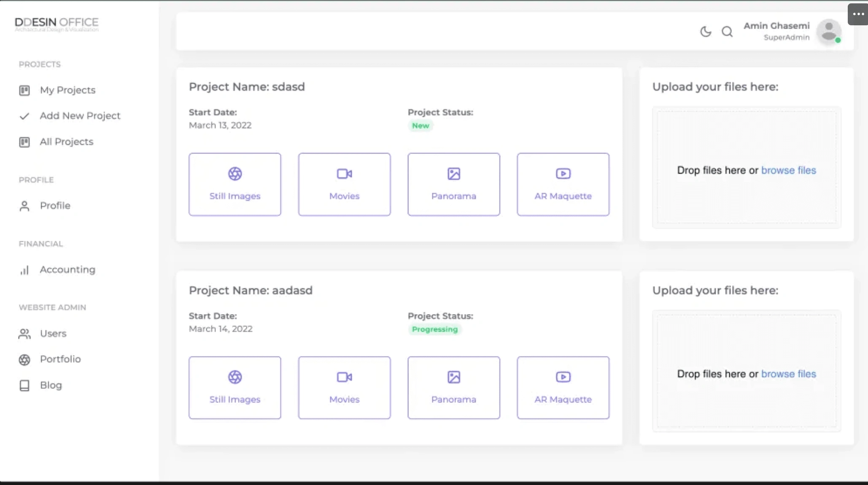Open AR Maquette for project aadasd
The height and width of the screenshot is (485, 868).
563,388
